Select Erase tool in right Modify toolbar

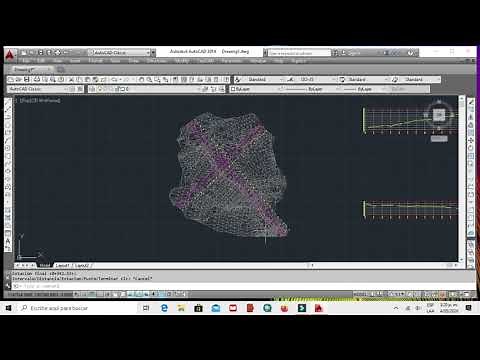coord(470,102)
